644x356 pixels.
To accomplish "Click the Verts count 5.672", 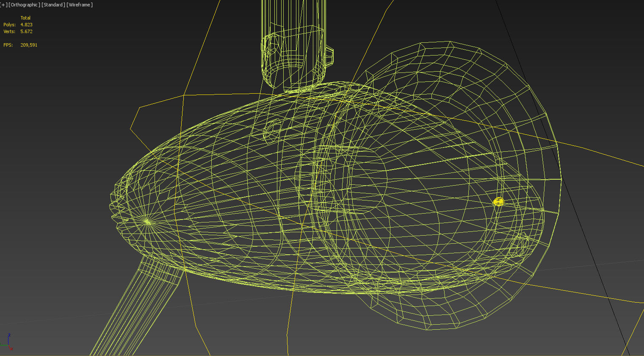I will (x=26, y=31).
